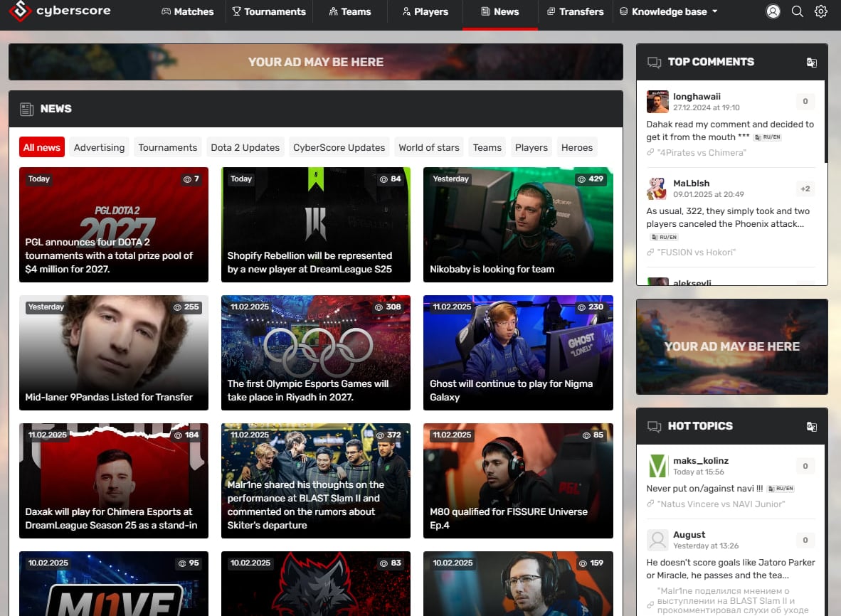Click the TOP COMMENTS speech bubble icon
841x616 pixels.
(654, 62)
